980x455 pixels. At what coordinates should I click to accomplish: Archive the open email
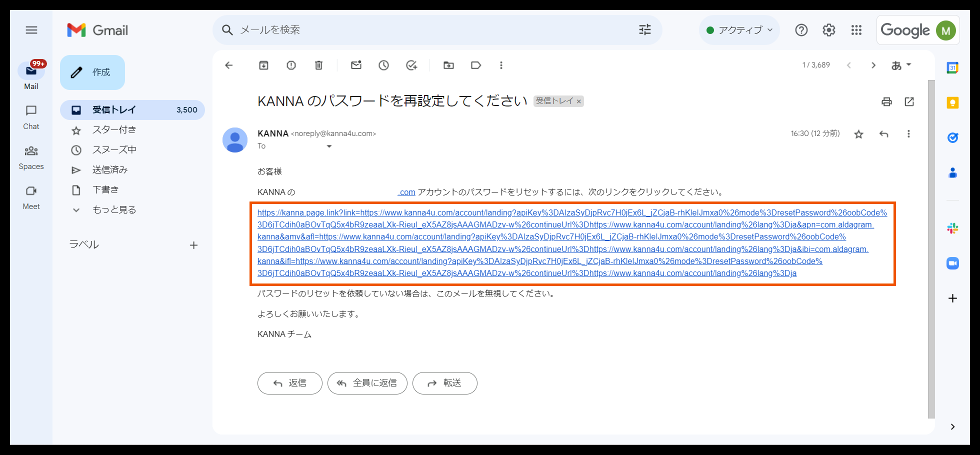[x=263, y=65]
